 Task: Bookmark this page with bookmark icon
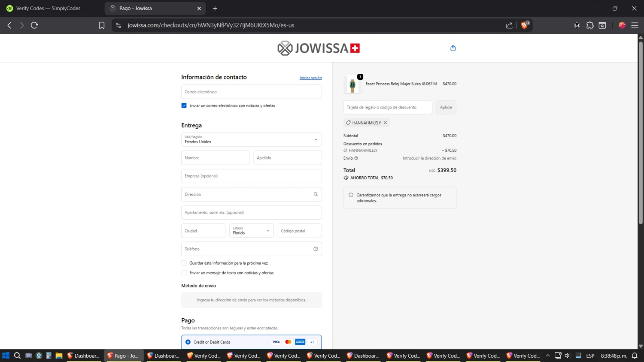[x=102, y=25]
